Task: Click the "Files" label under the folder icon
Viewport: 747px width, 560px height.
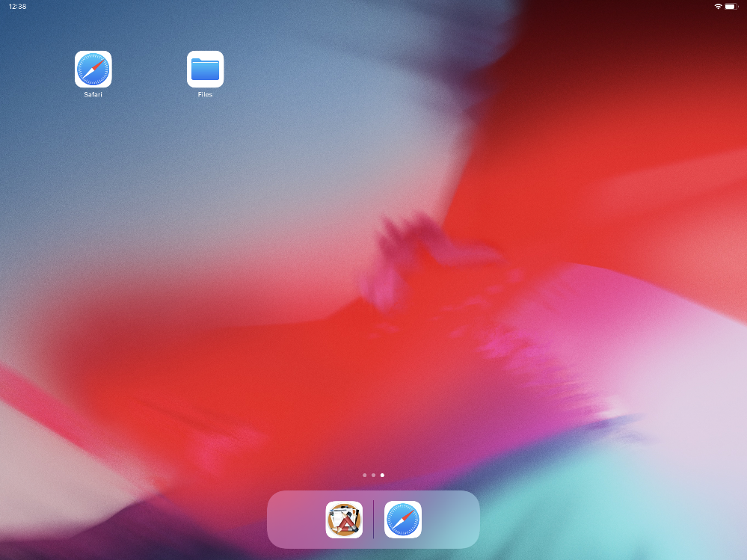Action: pyautogui.click(x=206, y=94)
